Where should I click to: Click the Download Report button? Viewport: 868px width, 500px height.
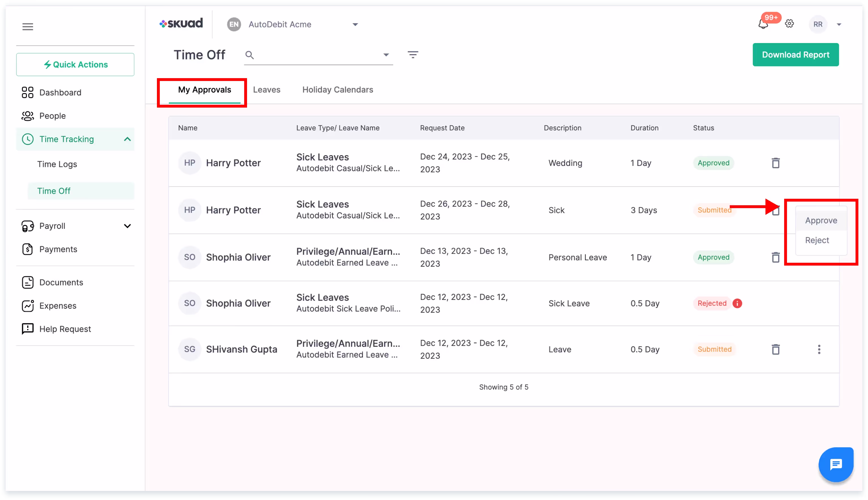point(795,55)
